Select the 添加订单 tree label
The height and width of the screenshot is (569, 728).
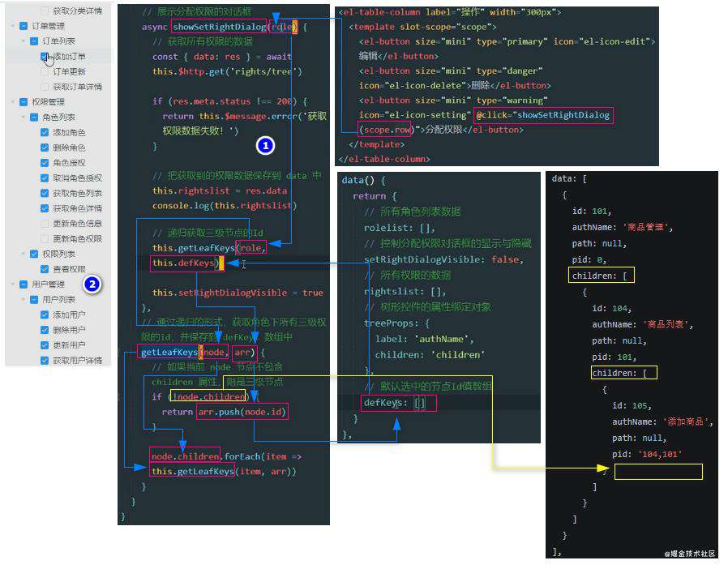point(69,57)
